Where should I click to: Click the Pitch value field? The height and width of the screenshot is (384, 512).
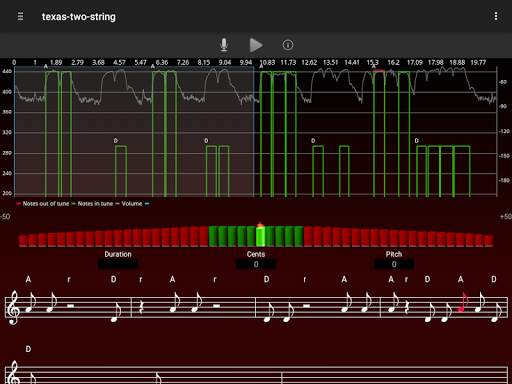(x=394, y=264)
